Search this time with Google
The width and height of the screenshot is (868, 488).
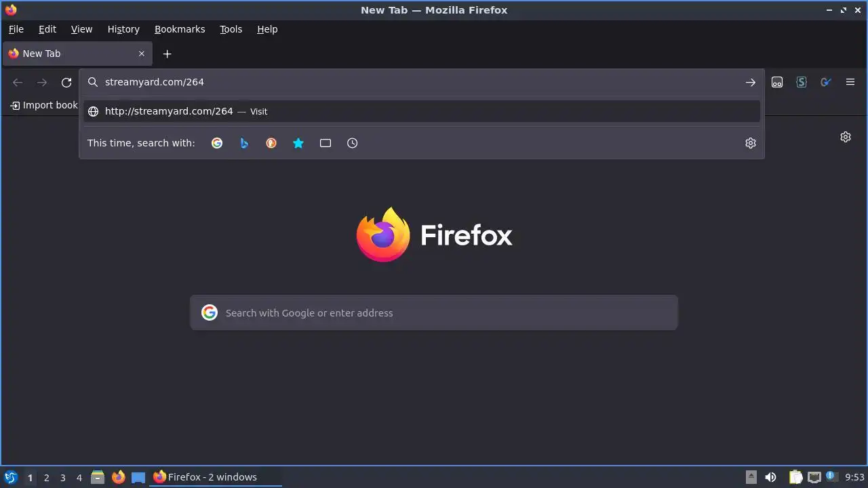(217, 143)
